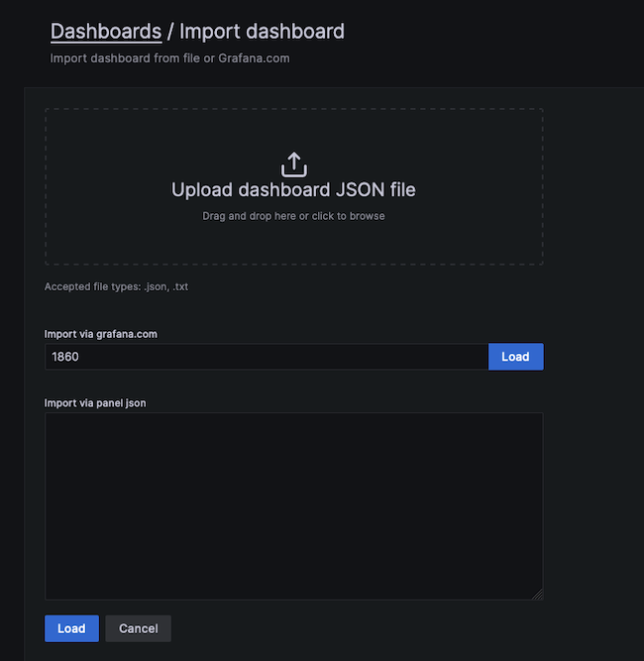
Task: Click the top-left corner inside upload dropzone
Action: point(54,117)
